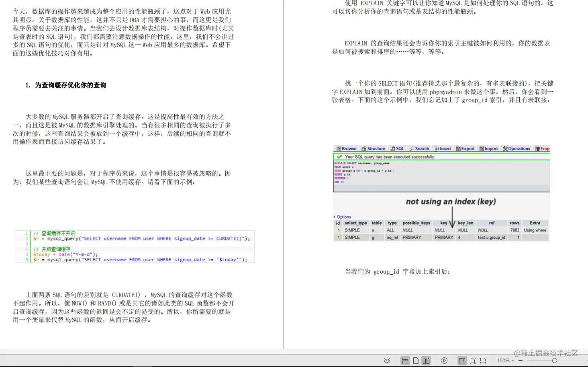Click the horizontal scrollbar at the bottom

click(x=294, y=351)
